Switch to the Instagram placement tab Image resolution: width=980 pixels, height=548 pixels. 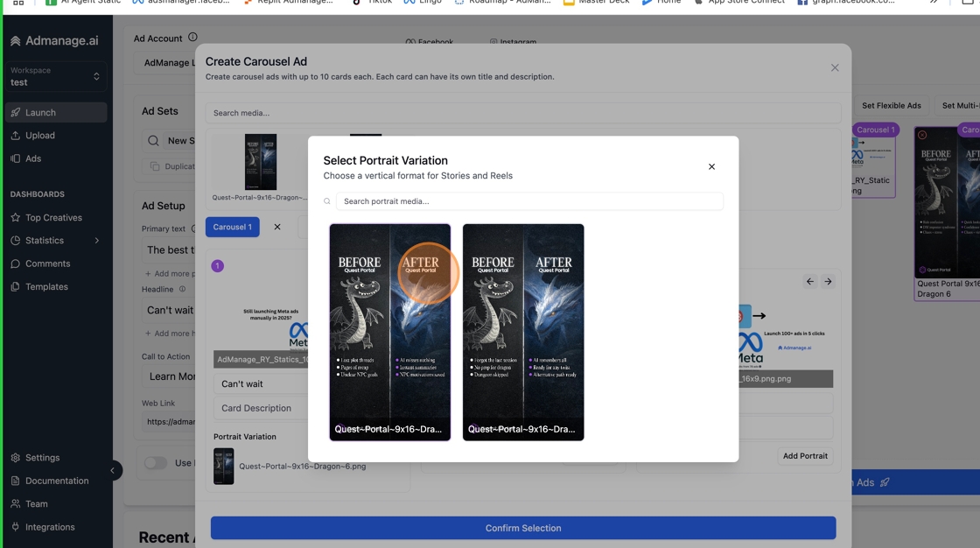513,42
